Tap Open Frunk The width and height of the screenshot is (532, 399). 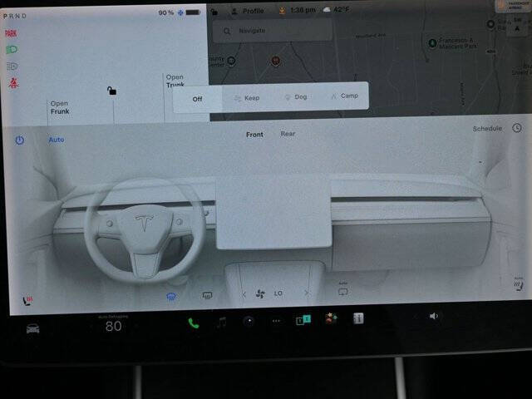(60, 107)
